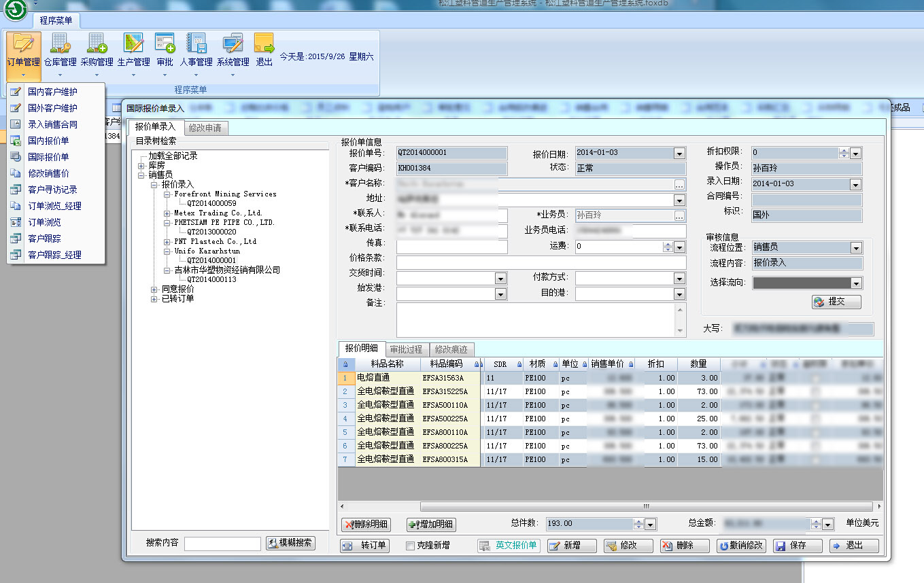Screen dimensions: 924x583
Task: Switch to the 审批过程 tab
Action: 407,349
